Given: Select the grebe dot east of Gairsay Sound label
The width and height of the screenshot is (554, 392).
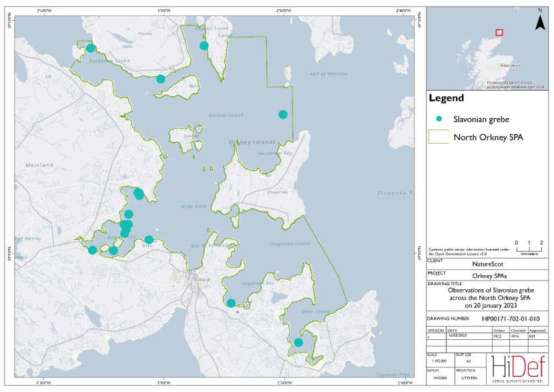Looking at the screenshot, I should coord(282,114).
